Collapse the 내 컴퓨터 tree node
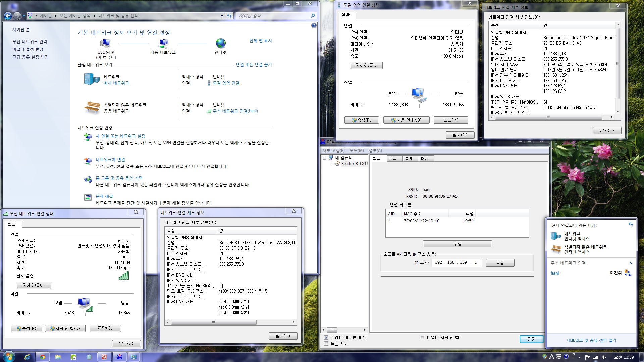The width and height of the screenshot is (644, 362). (325, 158)
